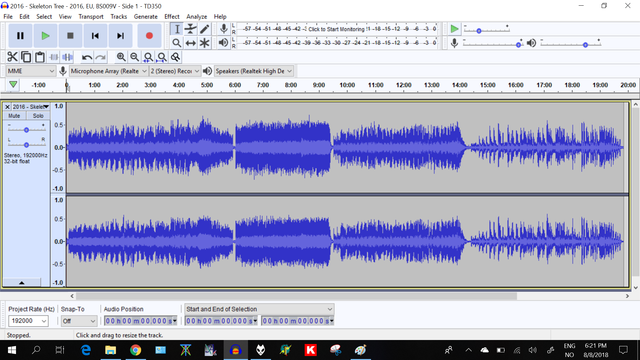Start playback with the green Play button
Screen dimensions: 640x360
coord(45,36)
